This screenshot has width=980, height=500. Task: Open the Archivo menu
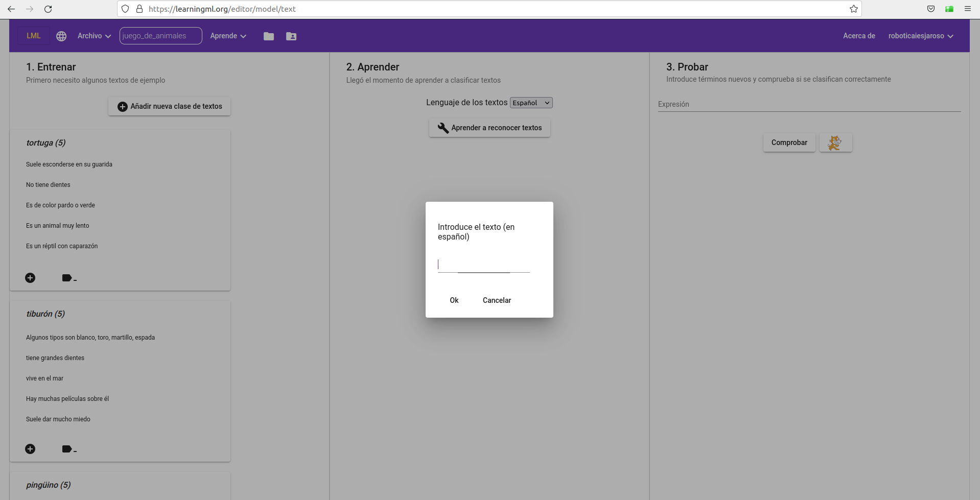click(x=94, y=36)
